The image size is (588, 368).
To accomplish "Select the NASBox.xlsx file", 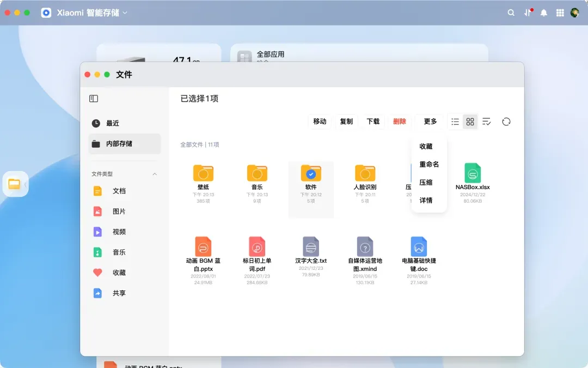I will coord(473,184).
